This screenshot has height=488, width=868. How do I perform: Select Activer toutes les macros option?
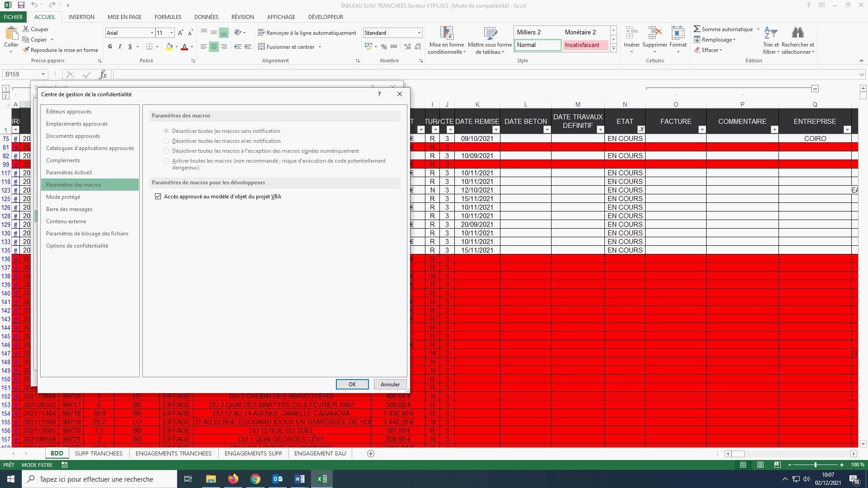pos(166,161)
